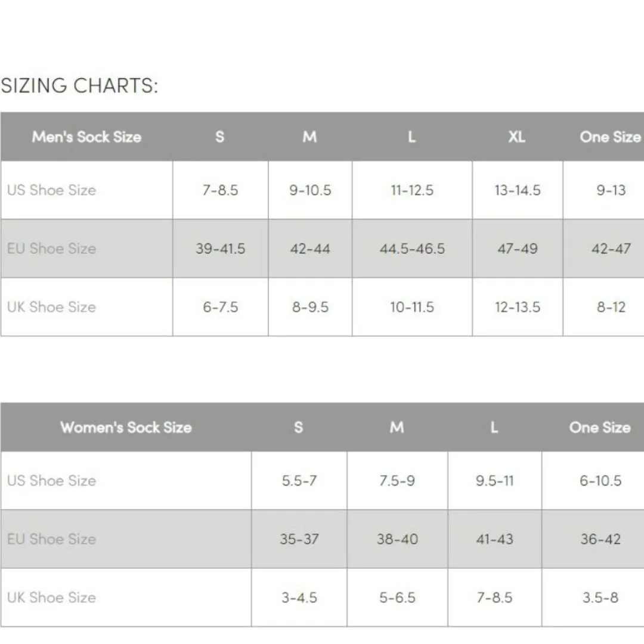Click the men's XL column header
Screen dimensions: 644x644
(517, 137)
